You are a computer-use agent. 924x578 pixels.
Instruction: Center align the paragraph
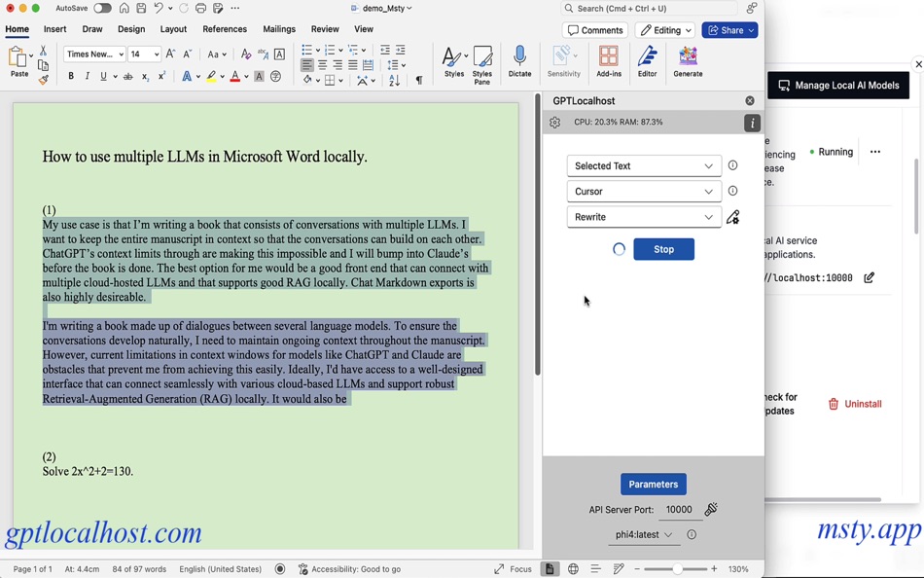point(322,65)
